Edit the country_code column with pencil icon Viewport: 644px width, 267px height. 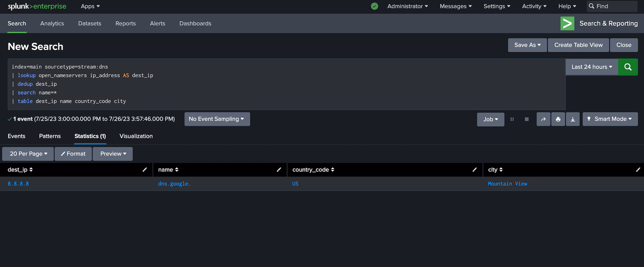475,170
